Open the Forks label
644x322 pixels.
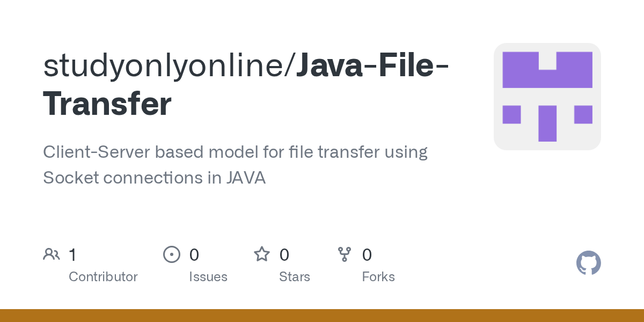[x=378, y=277]
